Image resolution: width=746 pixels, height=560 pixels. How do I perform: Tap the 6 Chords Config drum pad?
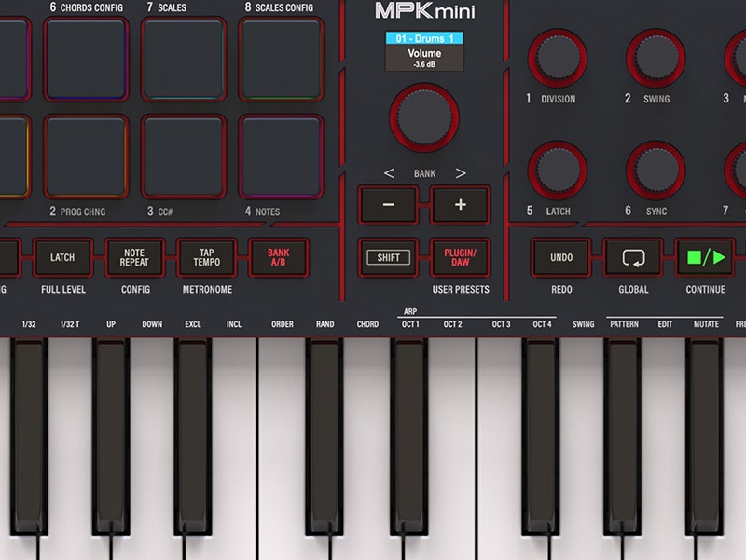click(86, 60)
